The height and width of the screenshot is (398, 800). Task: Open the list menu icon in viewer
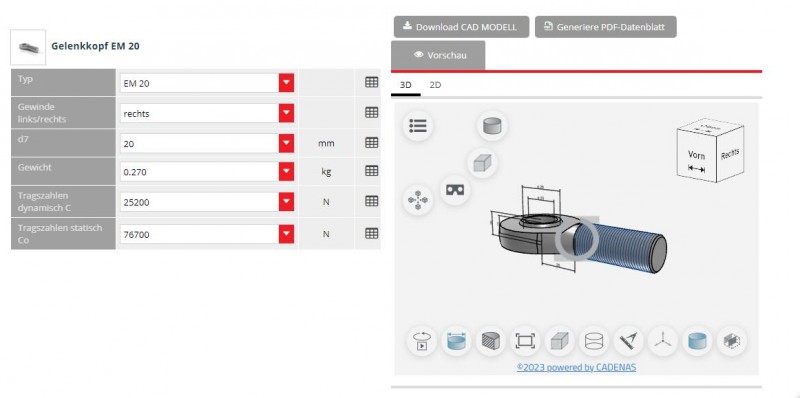[418, 126]
